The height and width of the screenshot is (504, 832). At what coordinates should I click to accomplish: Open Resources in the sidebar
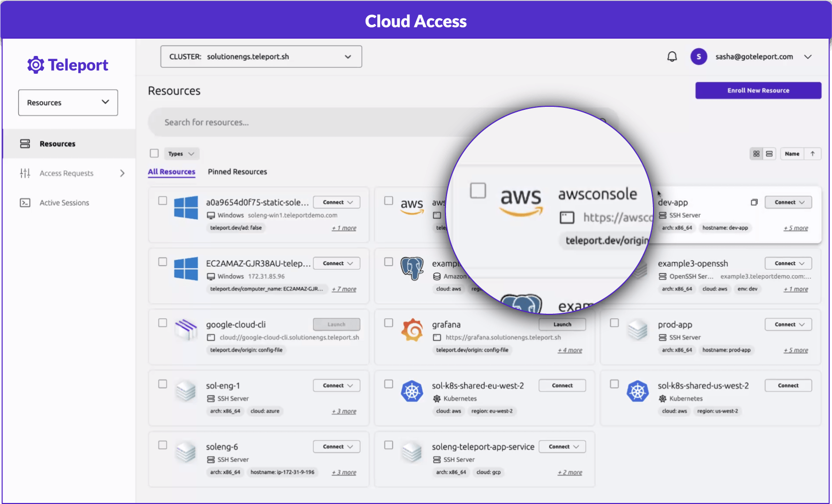click(69, 144)
